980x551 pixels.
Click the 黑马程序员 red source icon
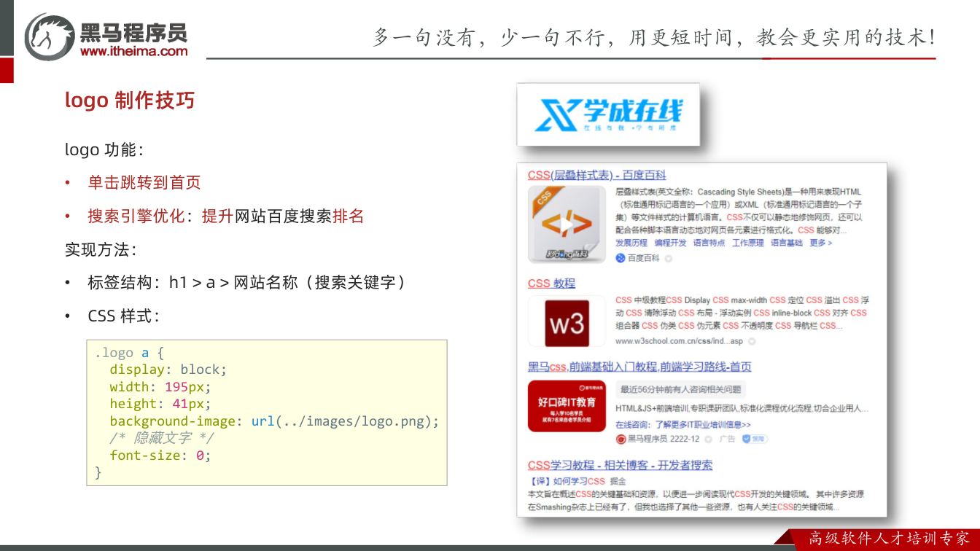click(621, 439)
